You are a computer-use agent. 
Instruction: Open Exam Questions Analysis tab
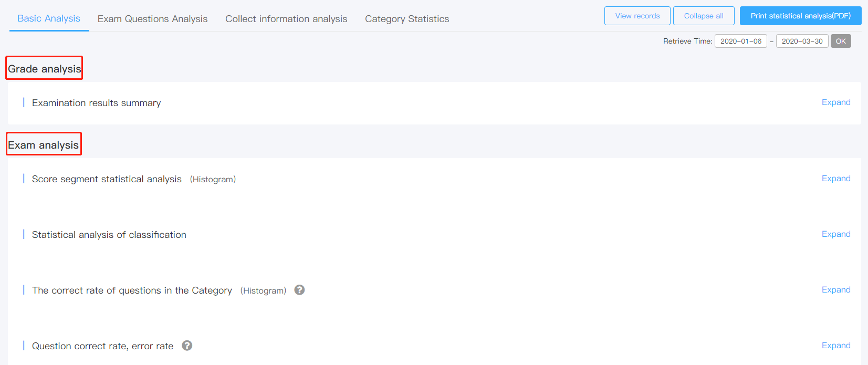pos(152,19)
